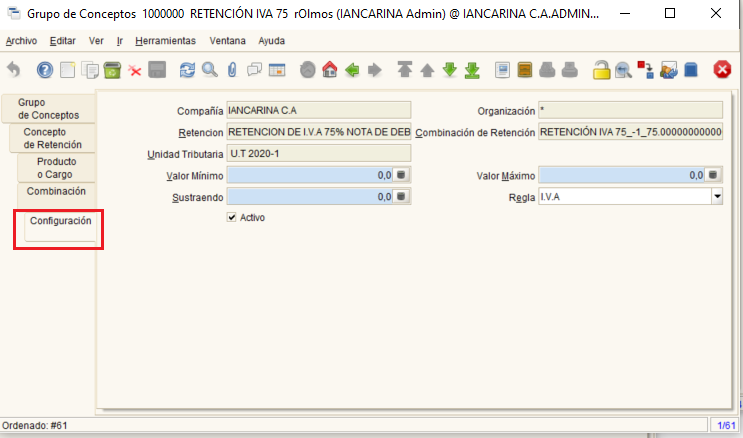Expand the Regla dropdown arrow

pos(717,196)
